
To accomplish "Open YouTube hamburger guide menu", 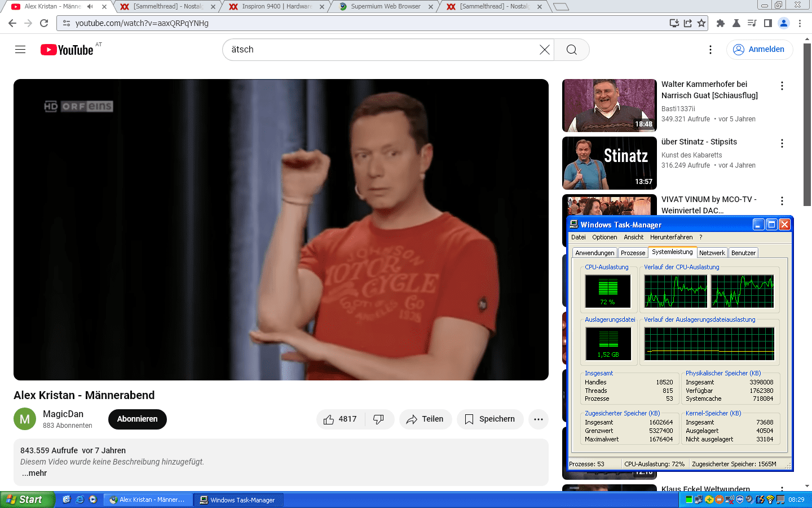I will click(x=20, y=50).
